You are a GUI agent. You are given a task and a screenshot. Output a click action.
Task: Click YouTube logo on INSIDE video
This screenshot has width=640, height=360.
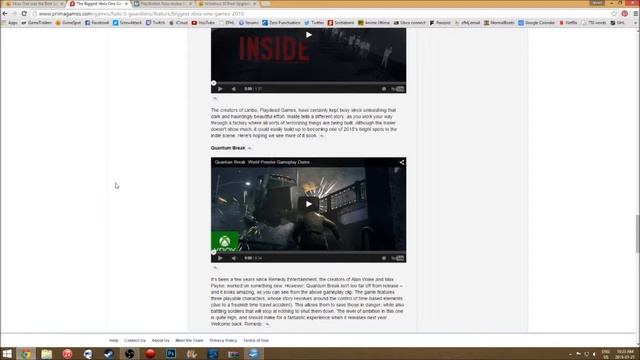(x=398, y=89)
